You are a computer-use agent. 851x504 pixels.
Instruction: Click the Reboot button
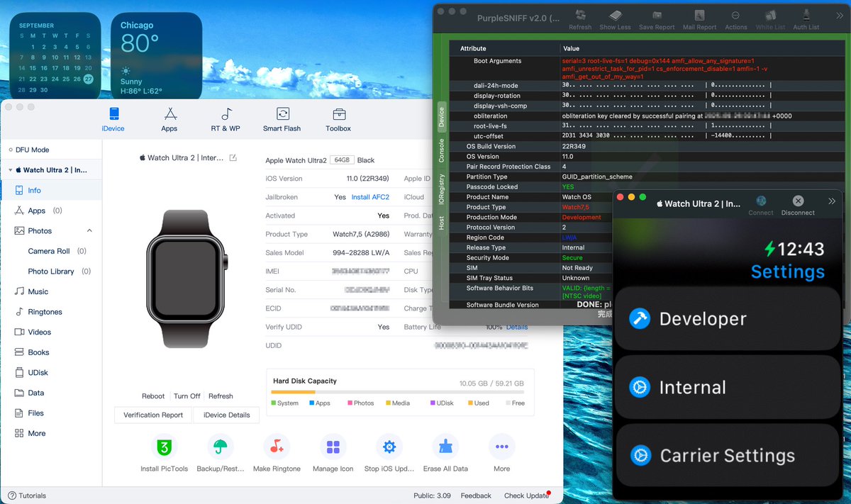tap(153, 396)
